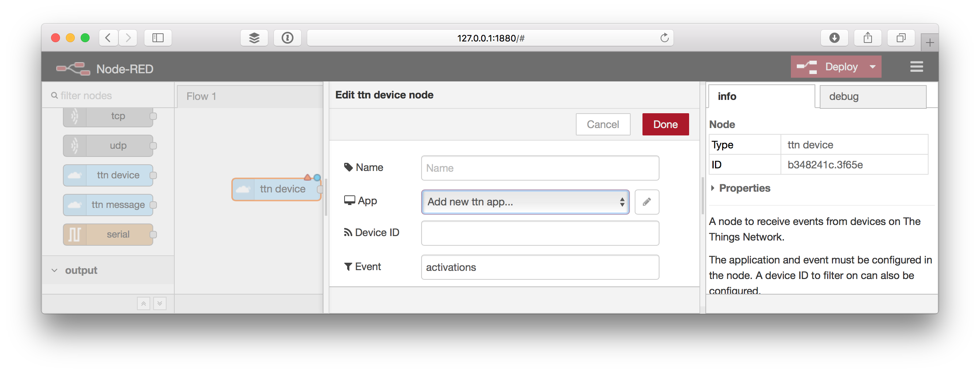Click the sidebar resize handle
Screen dimensions: 980x373
tap(702, 196)
